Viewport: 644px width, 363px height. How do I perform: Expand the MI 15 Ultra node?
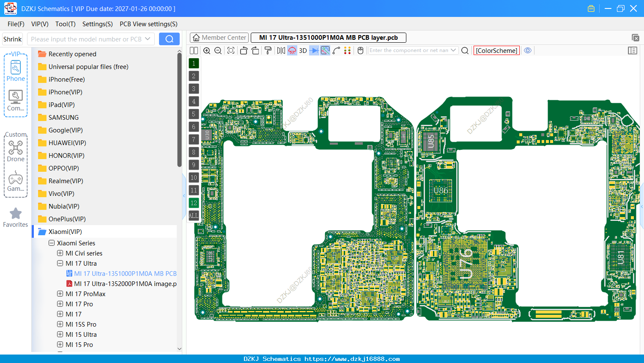pyautogui.click(x=60, y=334)
